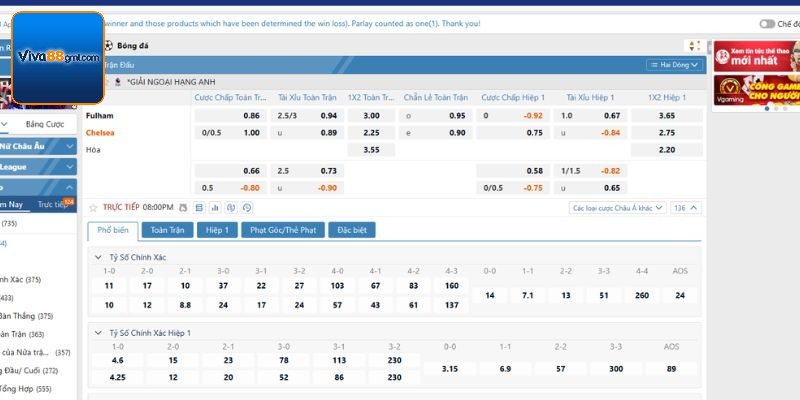Image resolution: width=800 pixels, height=400 pixels.
Task: Collapse the Tỷ Số Chính Xác Hiệp 1 section
Action: point(97,332)
